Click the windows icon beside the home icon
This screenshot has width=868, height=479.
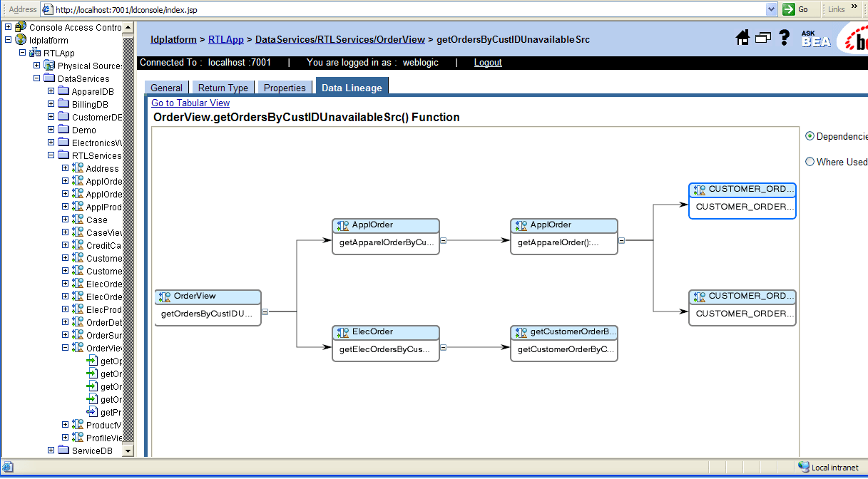tap(763, 38)
